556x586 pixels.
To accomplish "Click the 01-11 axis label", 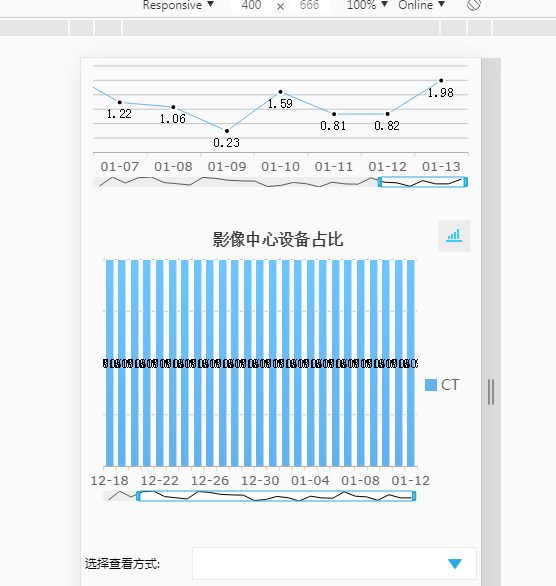I will pos(334,167).
